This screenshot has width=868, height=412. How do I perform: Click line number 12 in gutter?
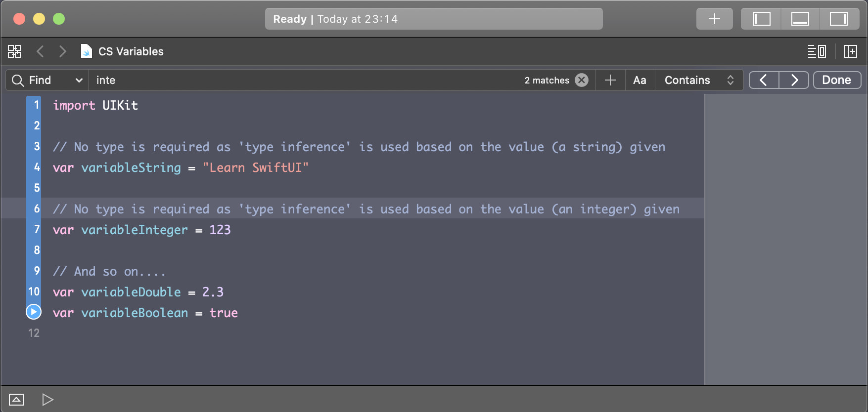click(34, 333)
